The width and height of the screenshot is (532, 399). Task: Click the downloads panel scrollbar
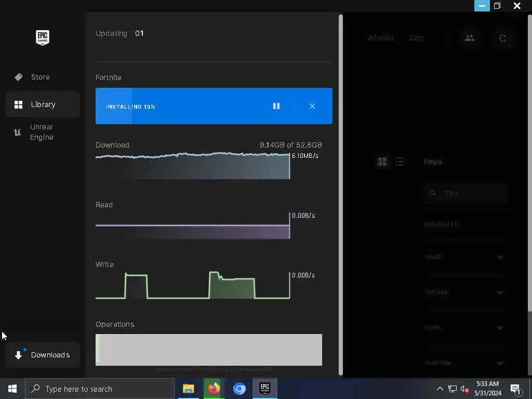click(x=341, y=195)
